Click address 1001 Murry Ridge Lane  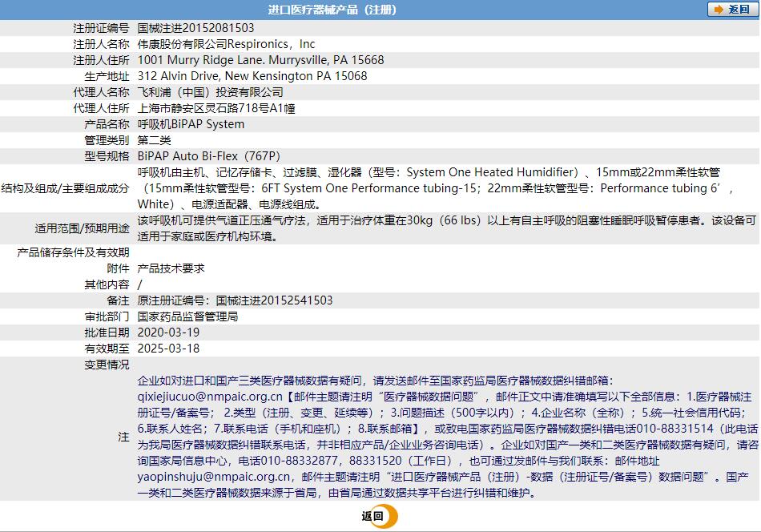pyautogui.click(x=201, y=60)
